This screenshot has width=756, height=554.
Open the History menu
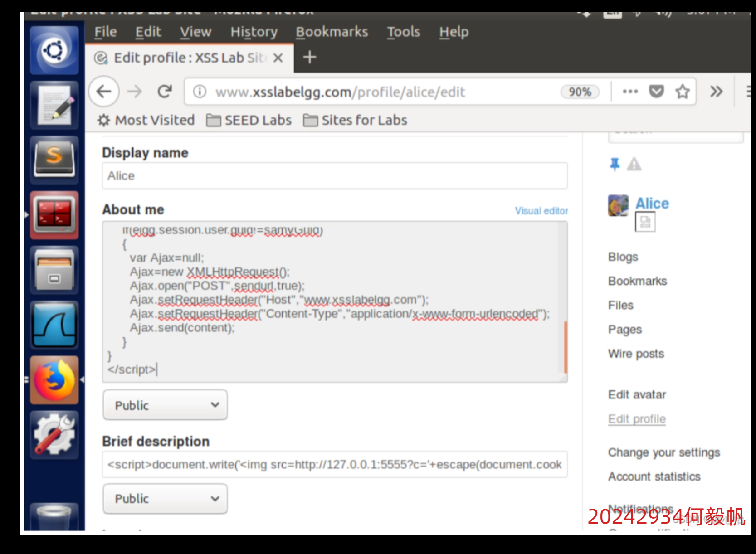pos(254,32)
